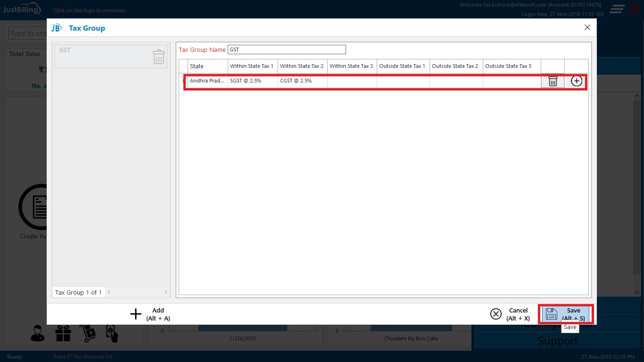Click Outside State Tax 3 column header

pyautogui.click(x=512, y=66)
